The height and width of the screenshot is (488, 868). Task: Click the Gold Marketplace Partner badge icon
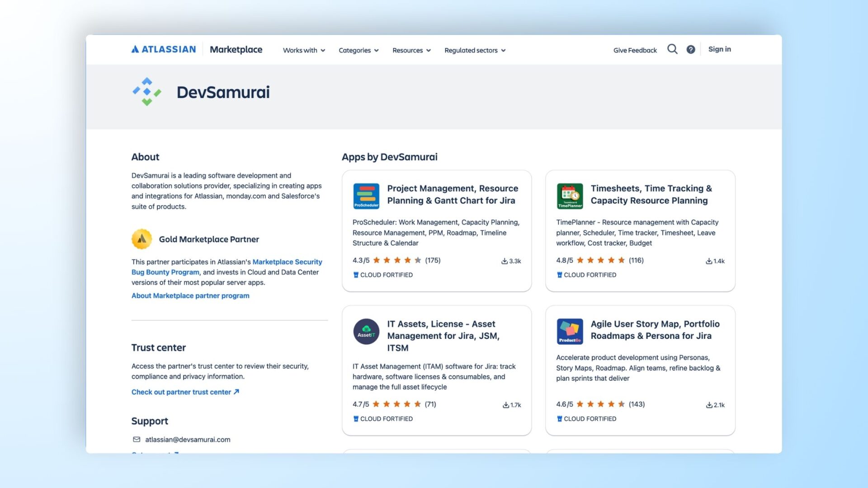click(x=142, y=239)
